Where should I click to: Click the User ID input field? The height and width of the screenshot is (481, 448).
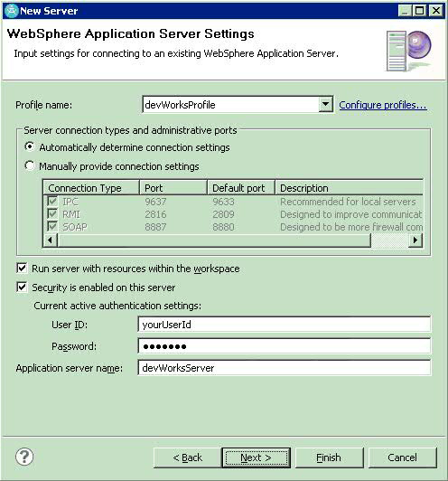pos(284,325)
